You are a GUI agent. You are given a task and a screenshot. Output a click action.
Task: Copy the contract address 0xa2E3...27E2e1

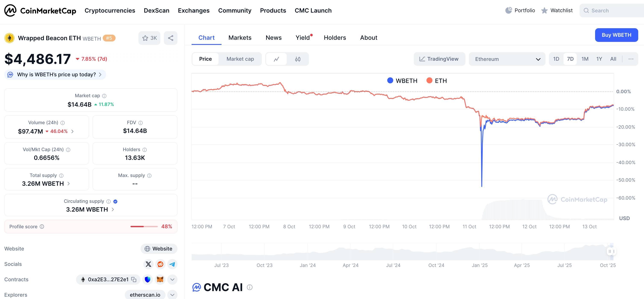point(134,280)
